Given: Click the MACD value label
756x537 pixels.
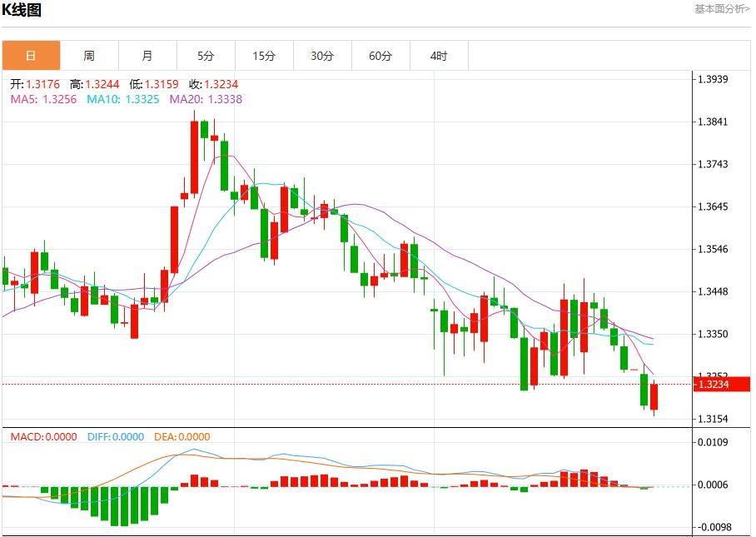Looking at the screenshot, I should (43, 437).
